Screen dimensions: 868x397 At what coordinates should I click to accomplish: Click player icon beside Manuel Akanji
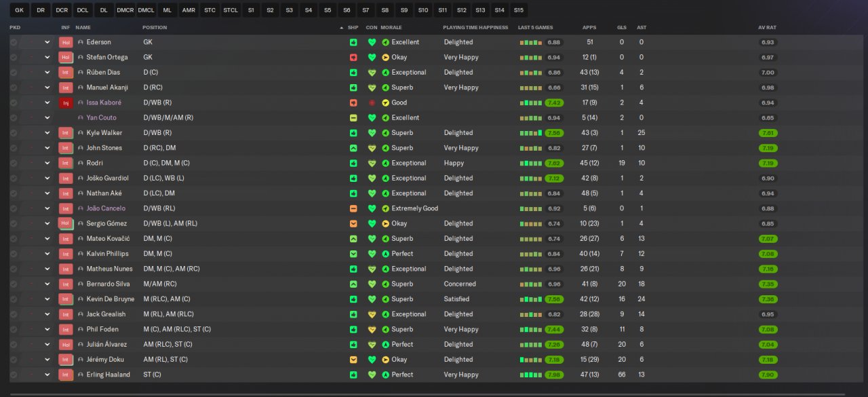(81, 88)
